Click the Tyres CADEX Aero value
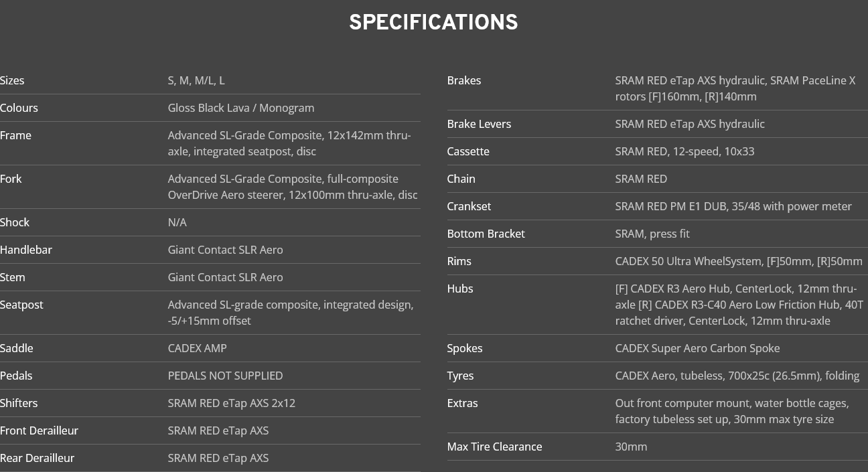The image size is (868, 472). (x=737, y=376)
